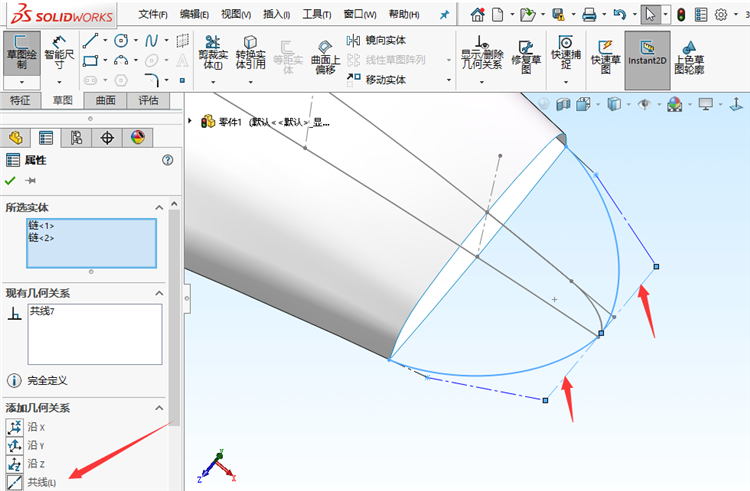The image size is (750, 491).
Task: Open the 窗口 Window menu
Action: pyautogui.click(x=360, y=14)
